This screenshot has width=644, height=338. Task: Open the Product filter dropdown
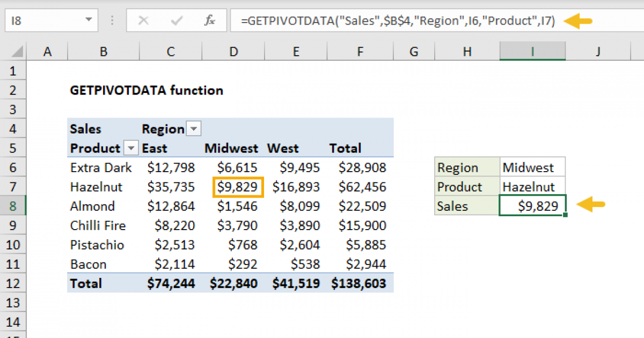[x=131, y=148]
